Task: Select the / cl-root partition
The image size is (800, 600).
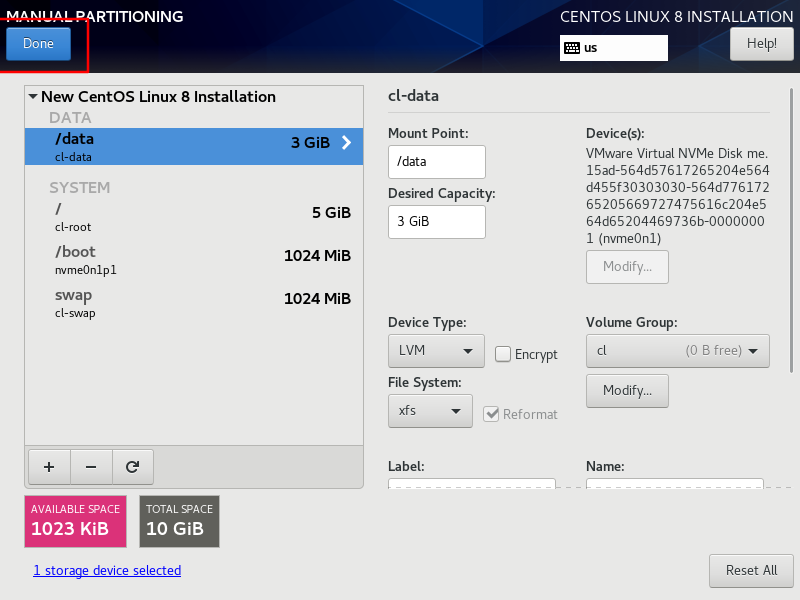Action: point(194,217)
